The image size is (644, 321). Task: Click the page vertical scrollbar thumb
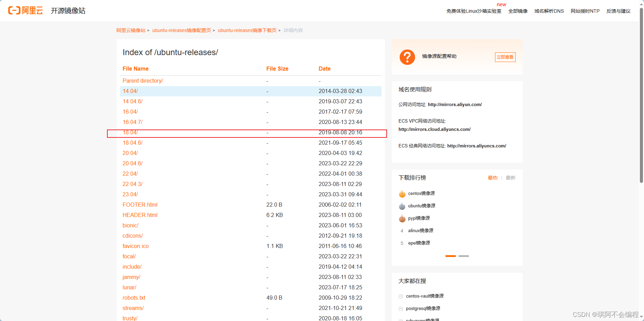tap(641, 95)
